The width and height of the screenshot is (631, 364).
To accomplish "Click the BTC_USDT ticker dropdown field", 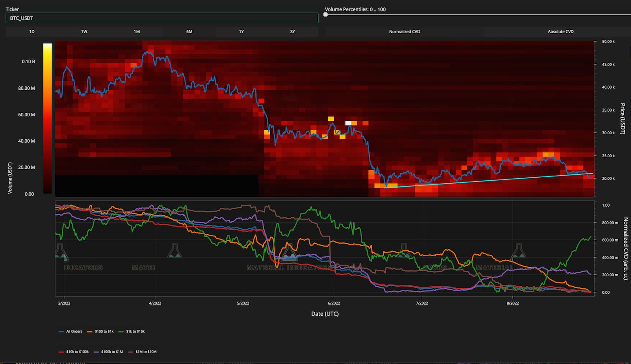I will (x=162, y=18).
